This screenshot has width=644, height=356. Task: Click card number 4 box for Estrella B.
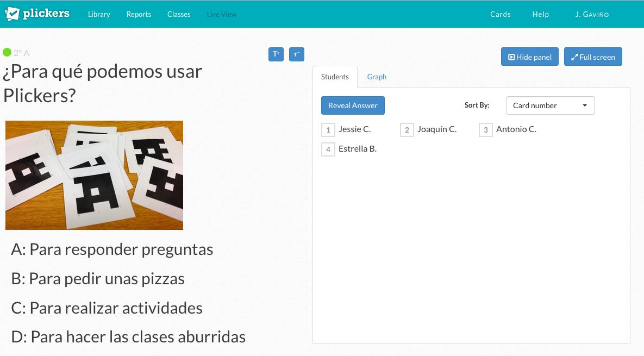click(x=328, y=149)
